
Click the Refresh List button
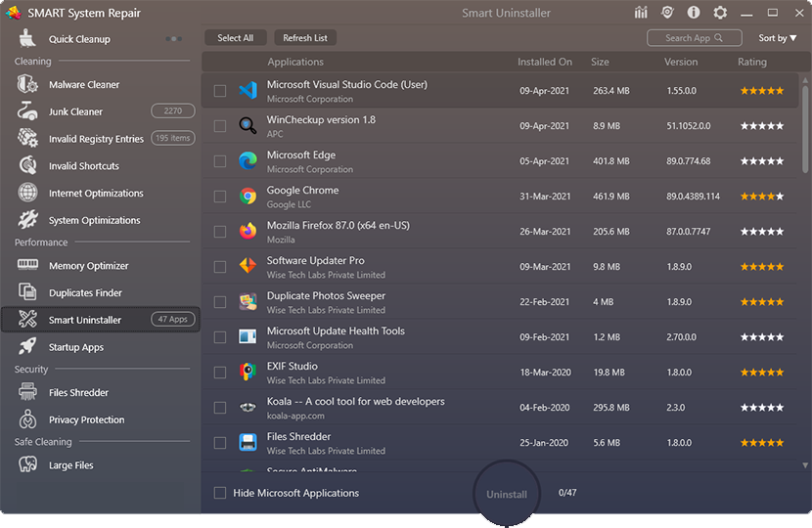(305, 38)
